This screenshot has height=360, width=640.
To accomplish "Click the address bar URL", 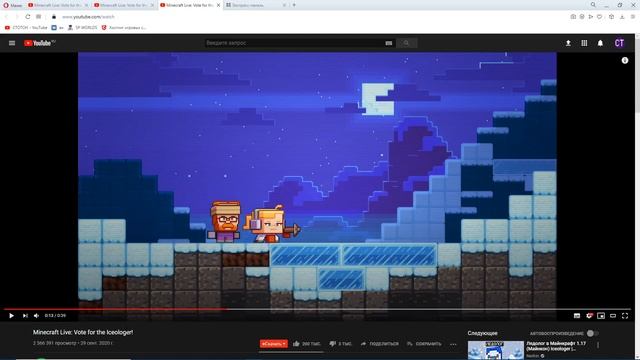I will click(x=88, y=17).
